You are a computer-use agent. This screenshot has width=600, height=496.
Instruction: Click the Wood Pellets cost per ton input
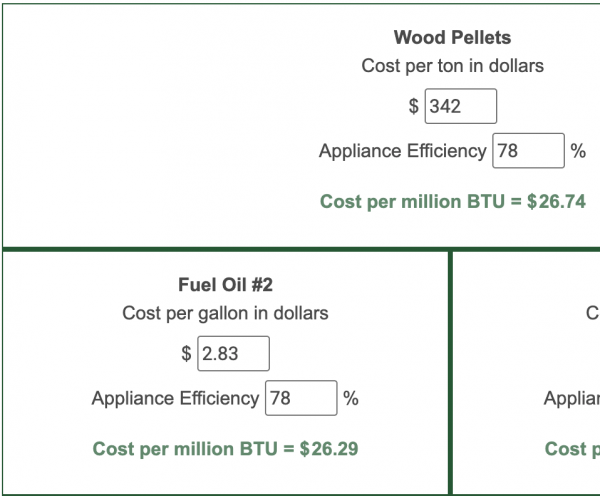[x=461, y=106]
